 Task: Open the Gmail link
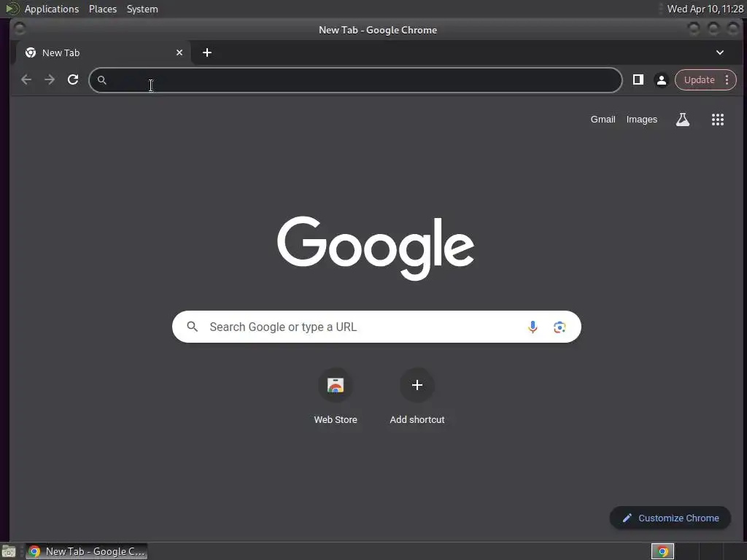[603, 120]
